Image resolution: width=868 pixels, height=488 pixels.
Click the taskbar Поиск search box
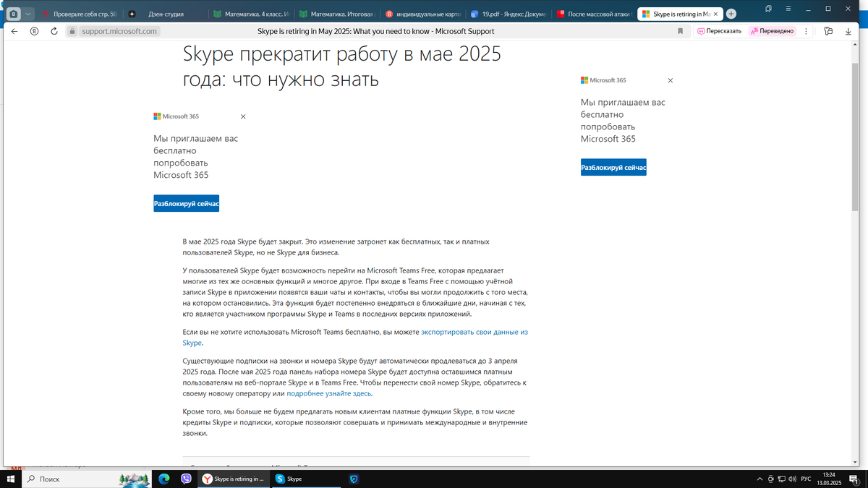pos(88,479)
